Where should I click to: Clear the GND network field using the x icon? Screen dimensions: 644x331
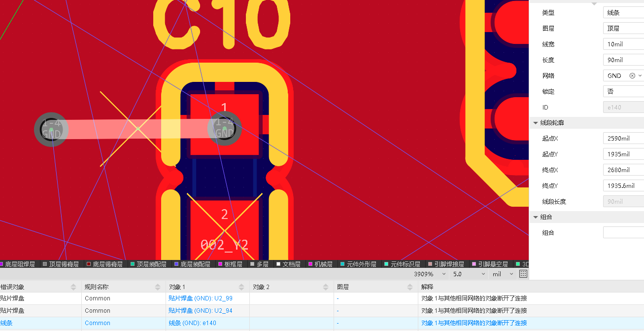[x=632, y=76]
